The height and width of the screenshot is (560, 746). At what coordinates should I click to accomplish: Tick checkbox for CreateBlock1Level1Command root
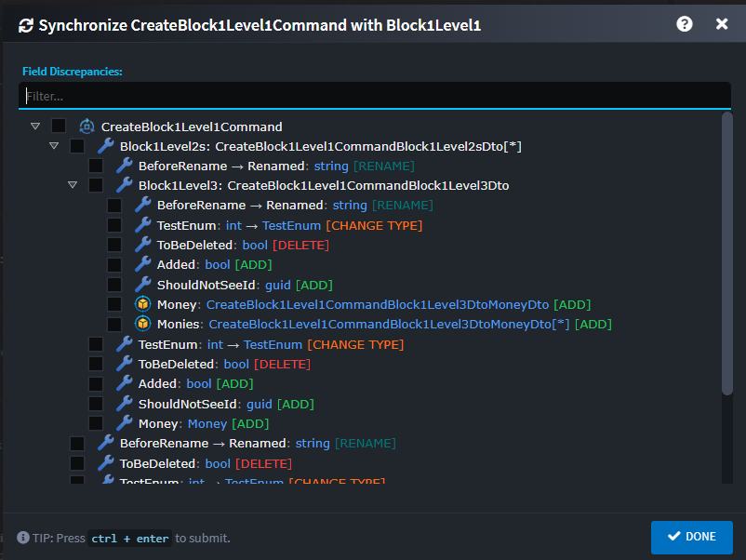59,127
